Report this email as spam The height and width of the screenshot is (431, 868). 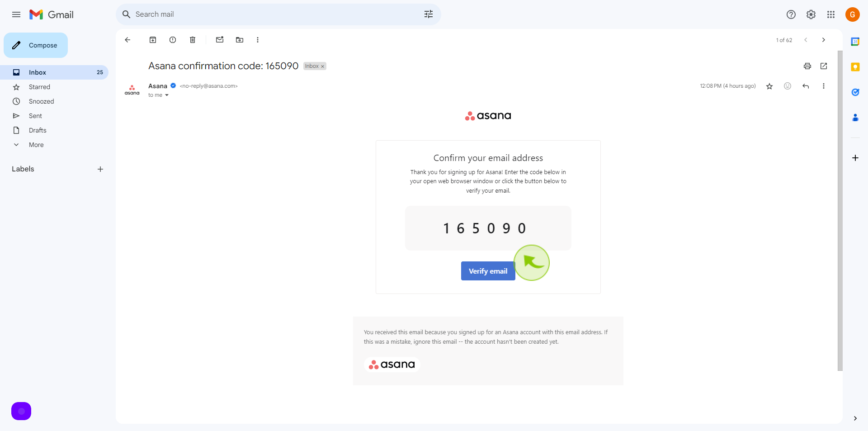(x=173, y=40)
